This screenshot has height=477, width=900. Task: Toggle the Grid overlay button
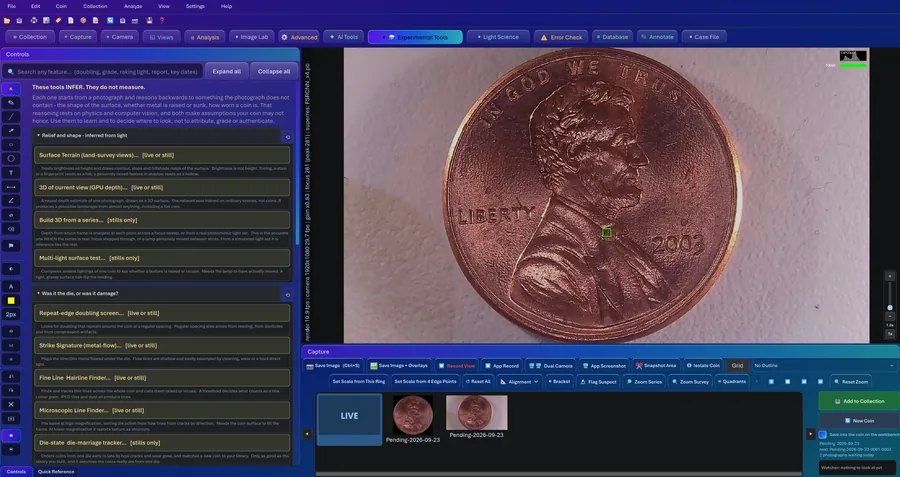tap(738, 366)
